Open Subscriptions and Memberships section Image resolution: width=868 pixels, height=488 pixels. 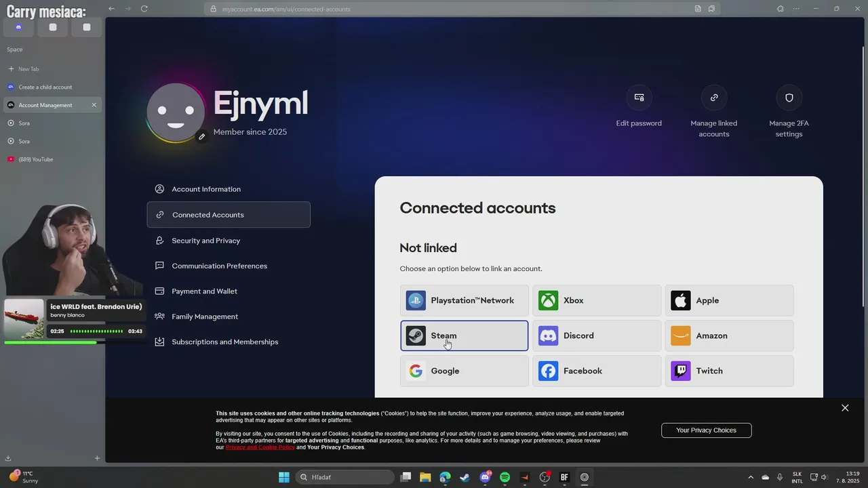point(229,342)
